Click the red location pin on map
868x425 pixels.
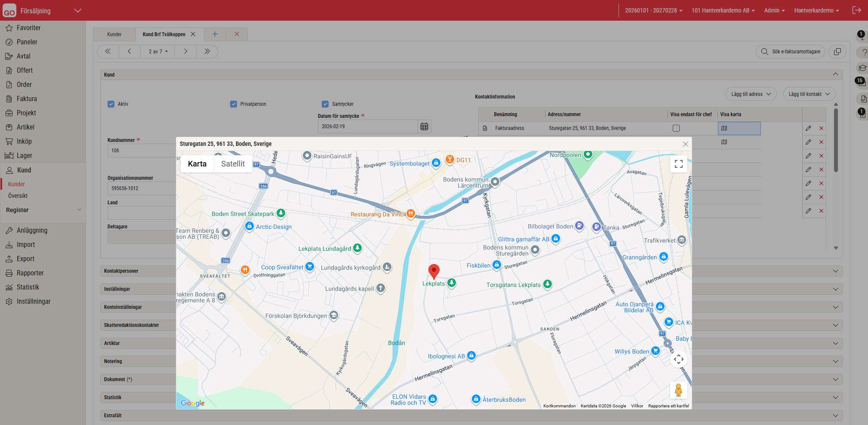point(434,271)
